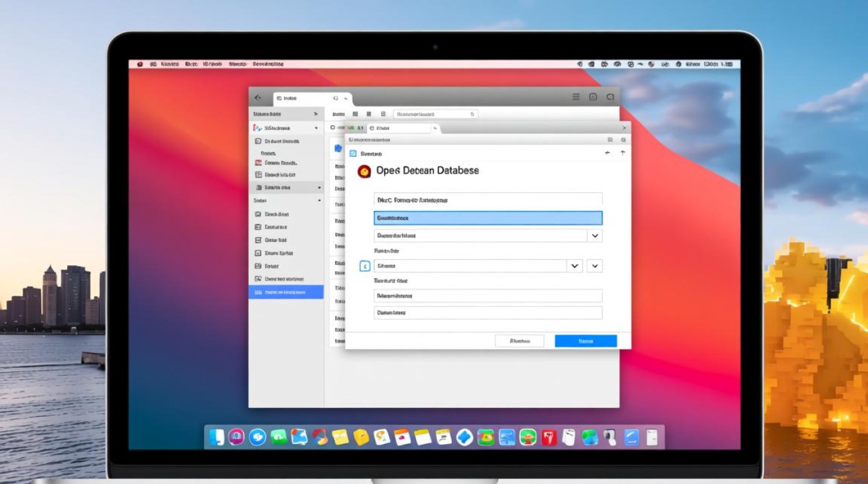This screenshot has width=868, height=484.
Task: Click the red-yellow database logo beside the dialog title
Action: pyautogui.click(x=364, y=171)
